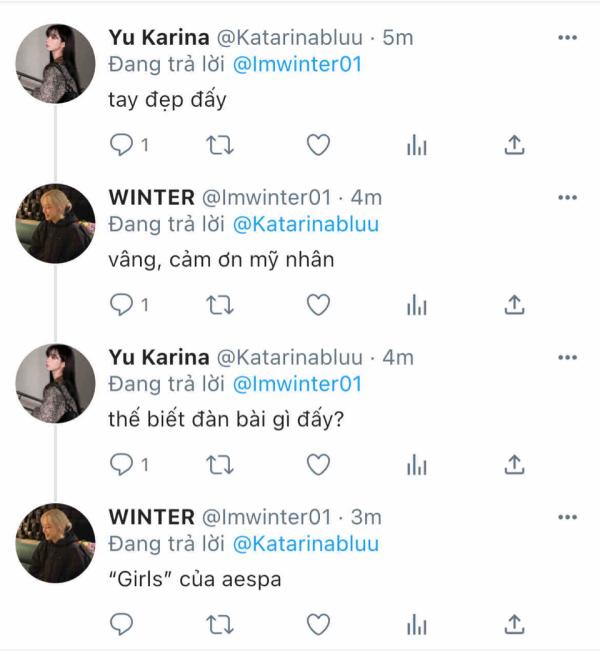Share the "vâng, cảm ơn mỹ nhân" tweet
Viewport: 600px width, 651px height.
pos(514,304)
